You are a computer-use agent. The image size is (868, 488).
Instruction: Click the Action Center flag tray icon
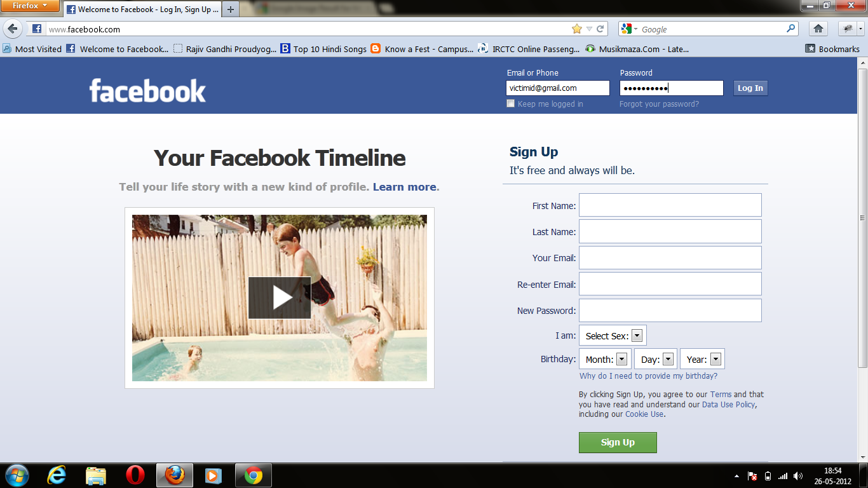752,476
